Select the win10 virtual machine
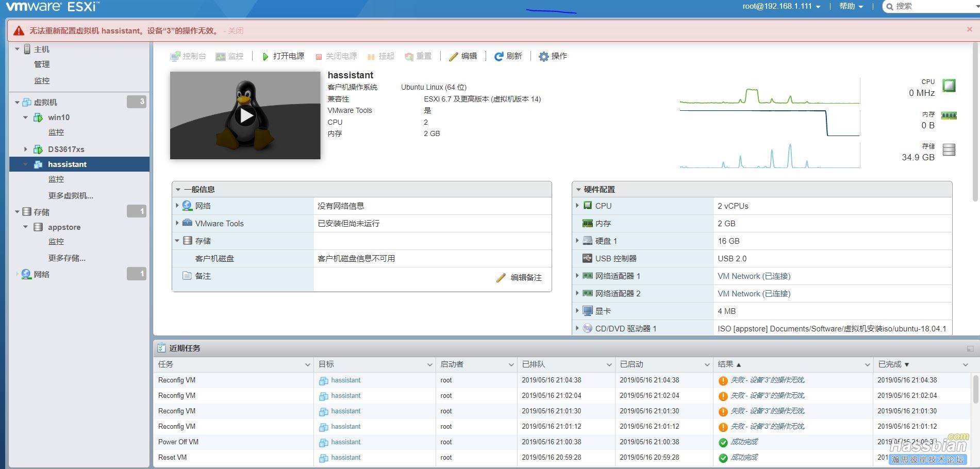The height and width of the screenshot is (469, 980). (x=59, y=118)
